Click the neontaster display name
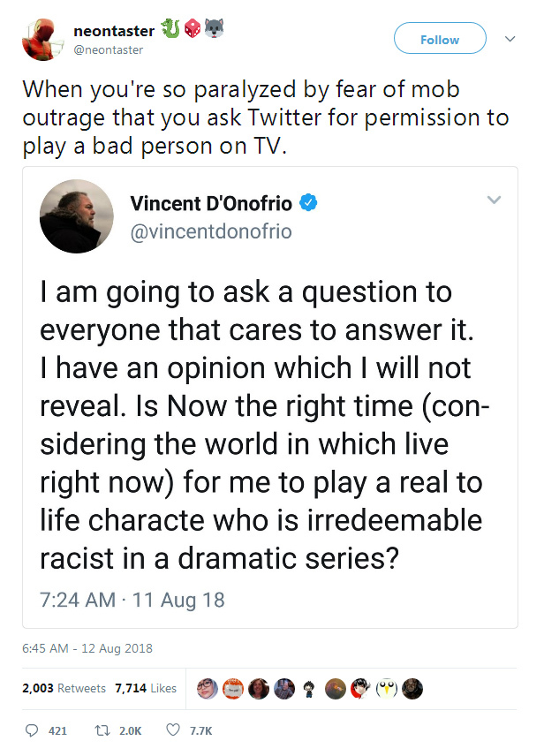The width and height of the screenshot is (544, 756). [114, 32]
